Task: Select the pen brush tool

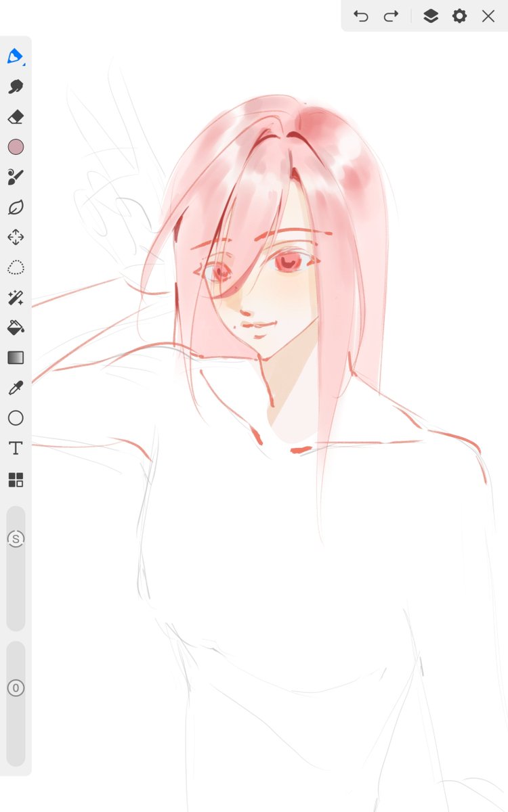Action: click(x=16, y=57)
